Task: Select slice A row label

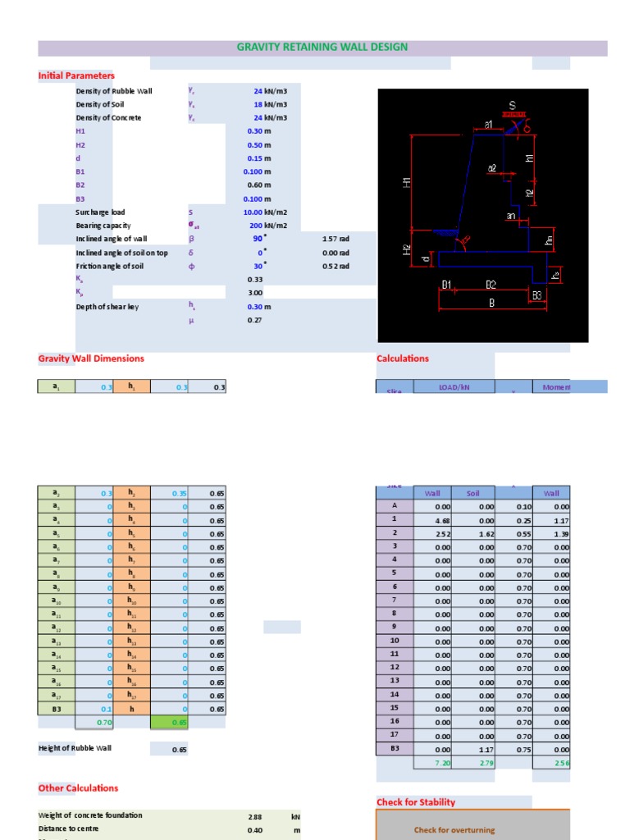Action: 395,506
